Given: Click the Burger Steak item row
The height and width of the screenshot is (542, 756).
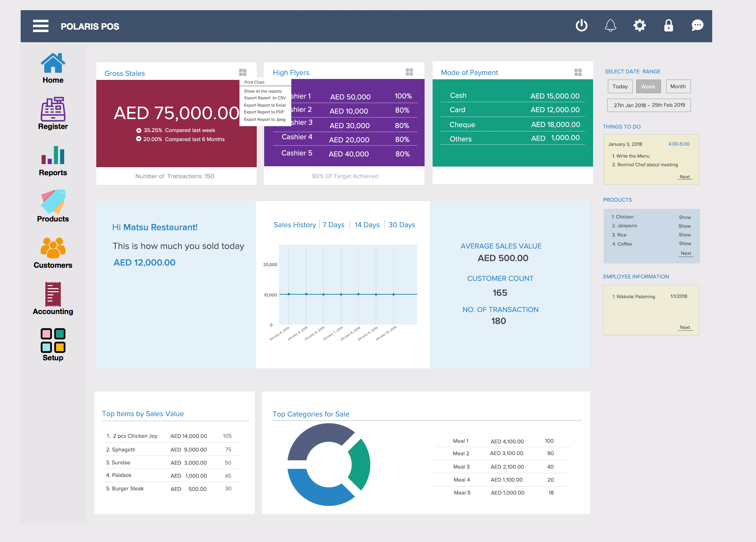Looking at the screenshot, I should click(171, 489).
